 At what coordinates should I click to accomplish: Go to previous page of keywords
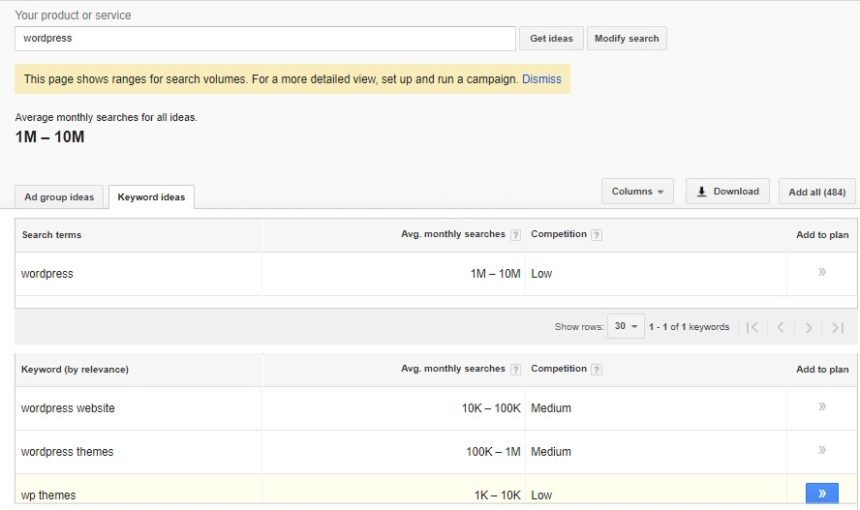tap(780, 327)
